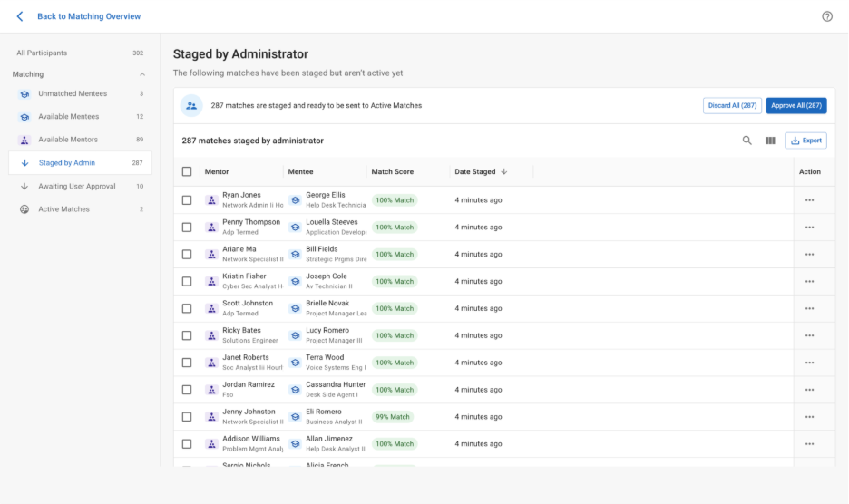Open action menu for Eli Romero row
This screenshot has height=504, width=849.
point(809,417)
